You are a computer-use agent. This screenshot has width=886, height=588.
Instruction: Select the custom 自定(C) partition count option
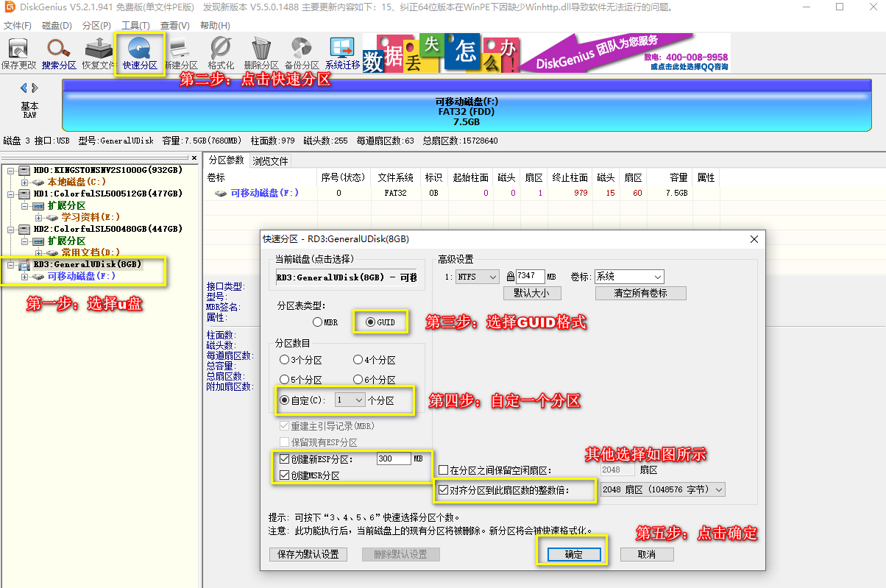pyautogui.click(x=303, y=400)
